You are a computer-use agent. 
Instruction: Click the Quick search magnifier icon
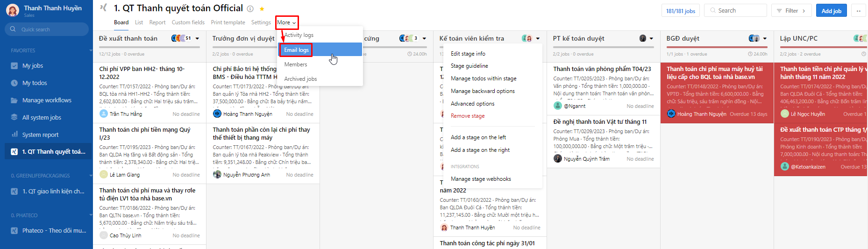tap(13, 29)
